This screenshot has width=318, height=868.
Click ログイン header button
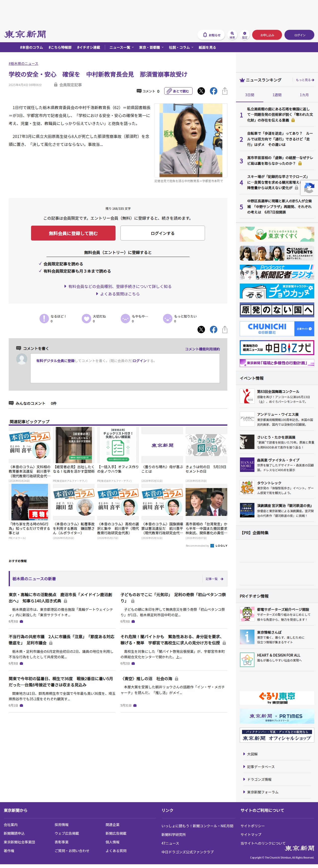[299, 35]
